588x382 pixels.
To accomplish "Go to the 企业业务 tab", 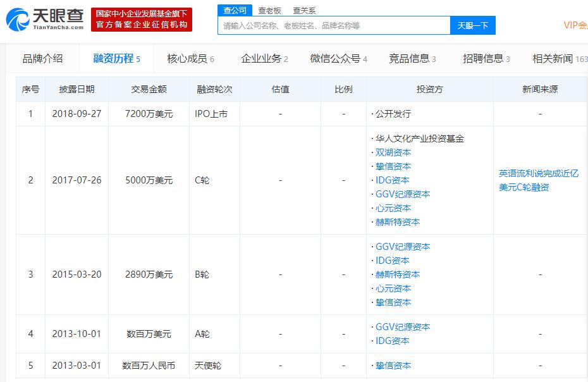I will click(264, 59).
